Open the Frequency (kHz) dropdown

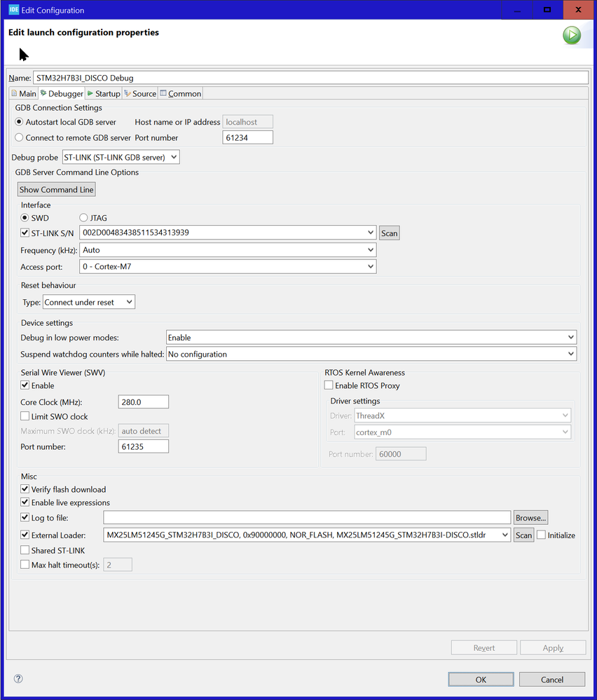(228, 250)
